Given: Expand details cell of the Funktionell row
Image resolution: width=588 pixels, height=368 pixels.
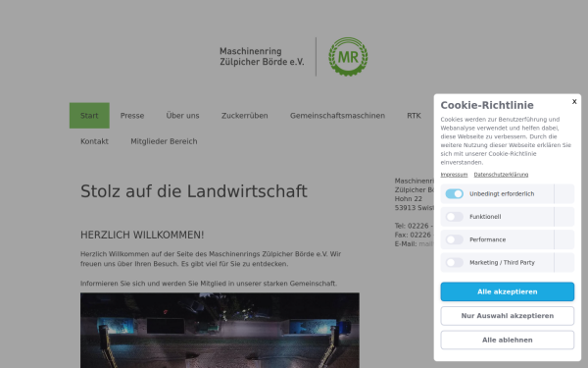Looking at the screenshot, I should pyautogui.click(x=564, y=217).
